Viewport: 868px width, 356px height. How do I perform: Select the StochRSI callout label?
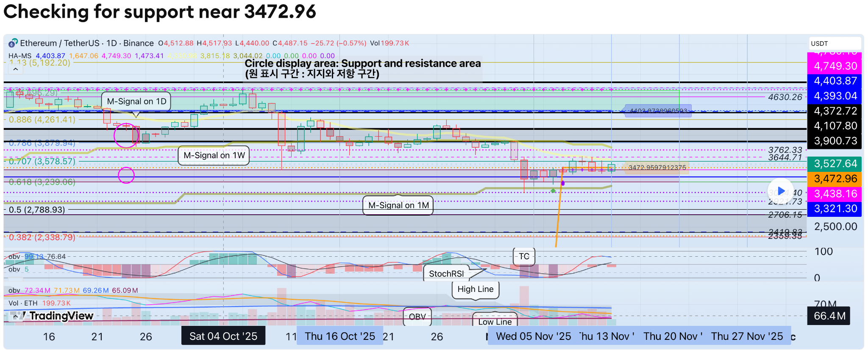coord(446,274)
